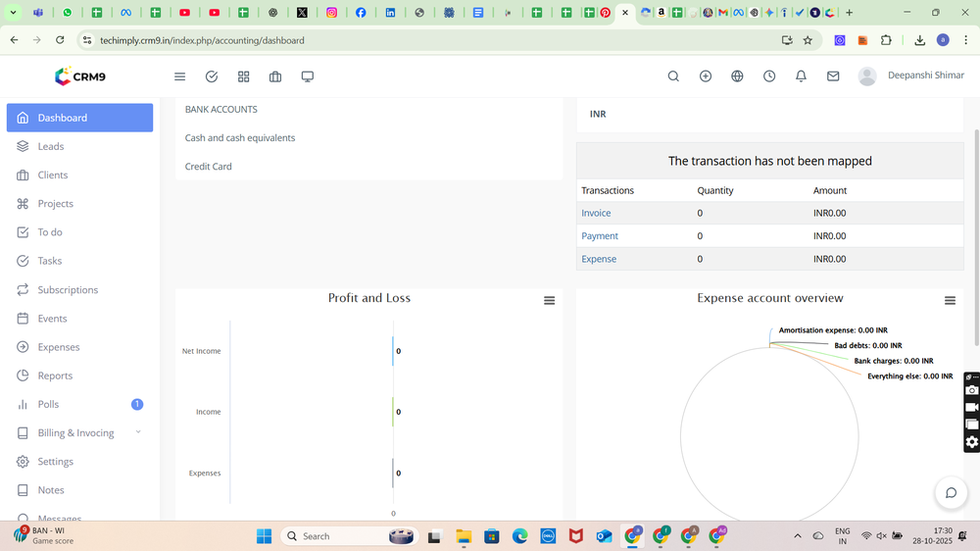Image resolution: width=980 pixels, height=551 pixels.
Task: Show hidden system tray icons
Action: [x=798, y=536]
